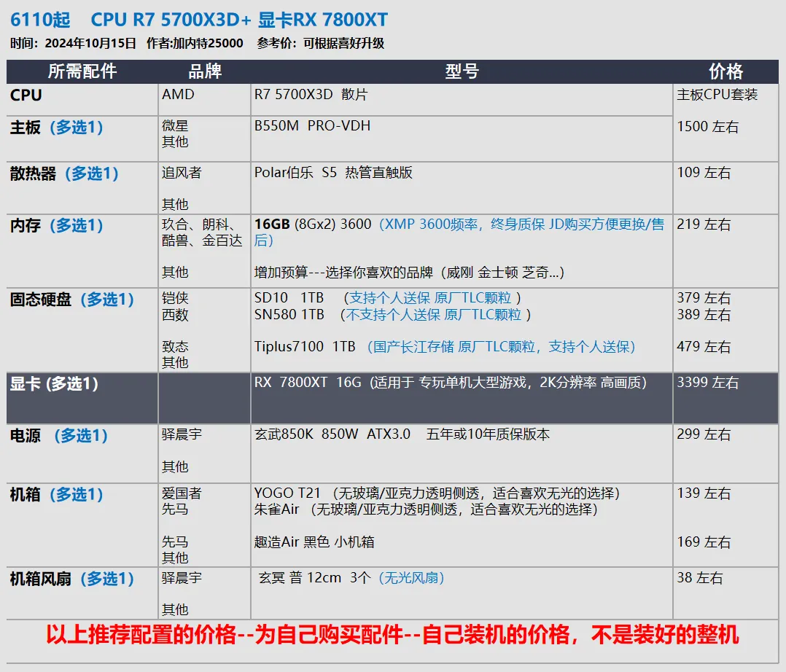Viewport: 786px width, 672px height.
Task: Select the '显卡 (多选1)' row label
Action: pyautogui.click(x=54, y=384)
